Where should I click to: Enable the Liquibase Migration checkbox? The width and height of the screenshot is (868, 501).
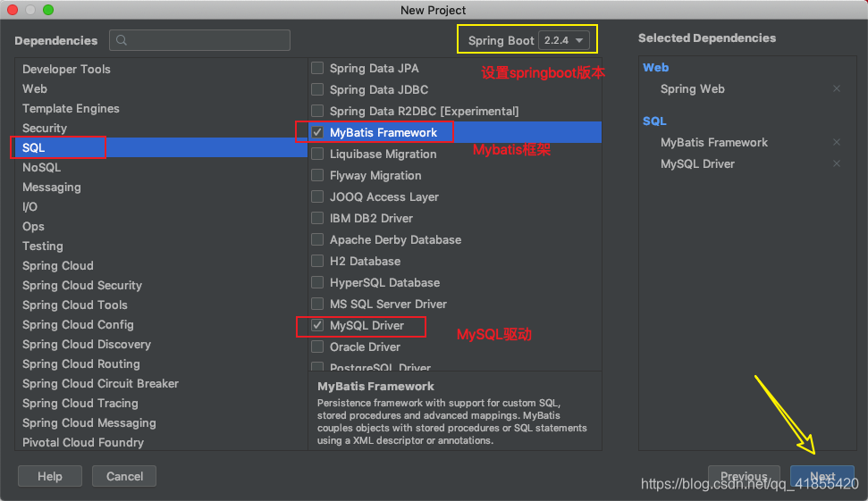point(317,154)
